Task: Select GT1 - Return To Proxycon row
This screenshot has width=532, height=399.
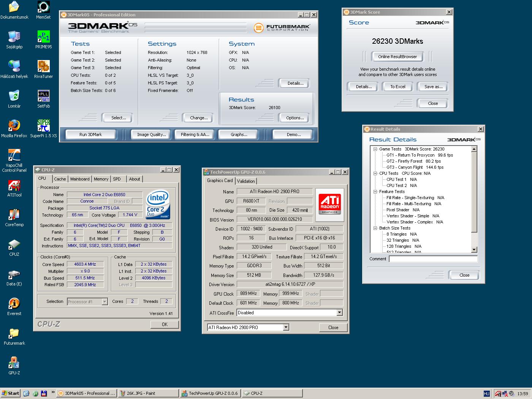Action: point(420,155)
